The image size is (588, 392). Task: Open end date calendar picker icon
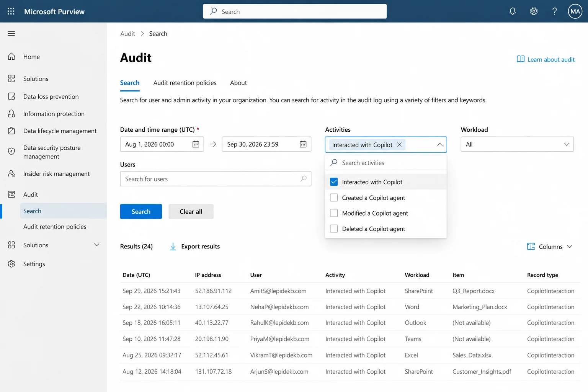(x=303, y=144)
